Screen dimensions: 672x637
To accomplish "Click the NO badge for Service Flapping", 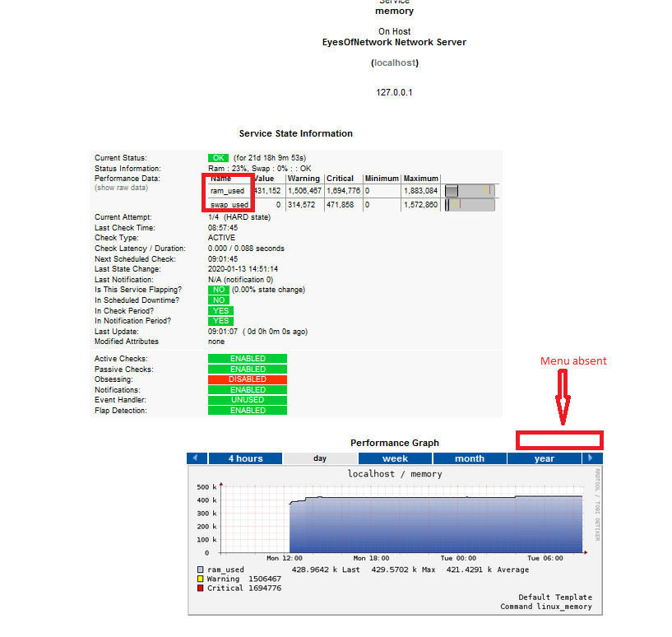I will click(x=219, y=290).
